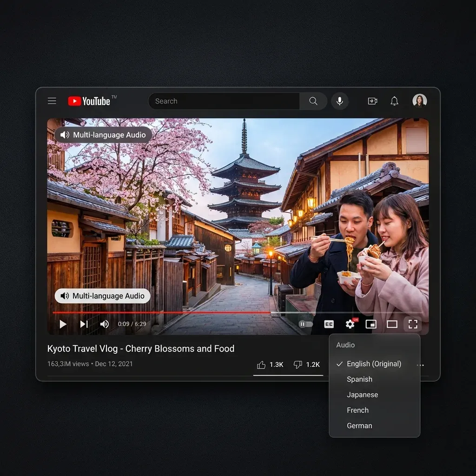Select Japanese audio track
The width and height of the screenshot is (476, 476).
[x=362, y=394]
